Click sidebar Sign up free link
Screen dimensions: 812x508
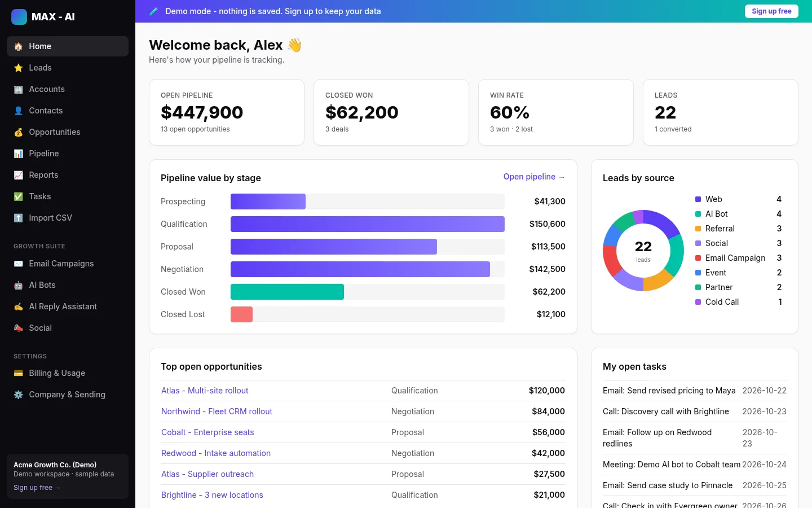37,488
